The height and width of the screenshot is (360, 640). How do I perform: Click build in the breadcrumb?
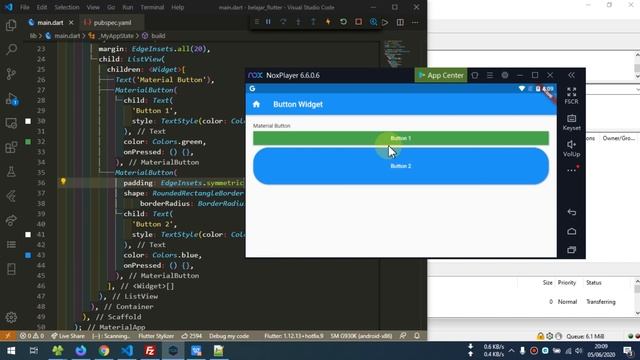click(158, 36)
